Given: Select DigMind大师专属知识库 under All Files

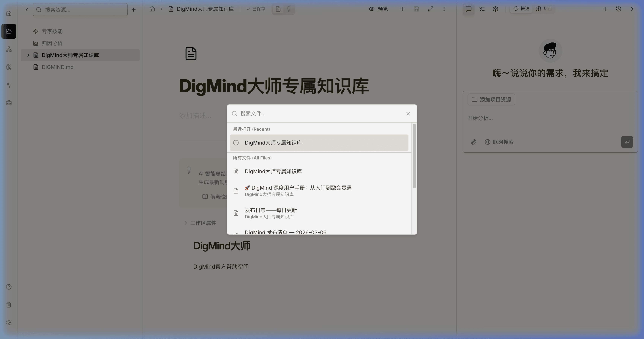Looking at the screenshot, I should tap(319, 171).
